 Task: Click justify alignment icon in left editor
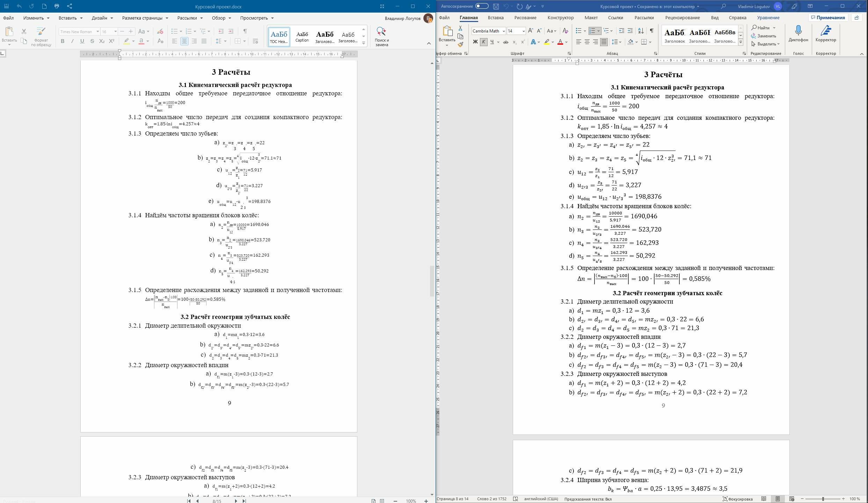(x=204, y=41)
